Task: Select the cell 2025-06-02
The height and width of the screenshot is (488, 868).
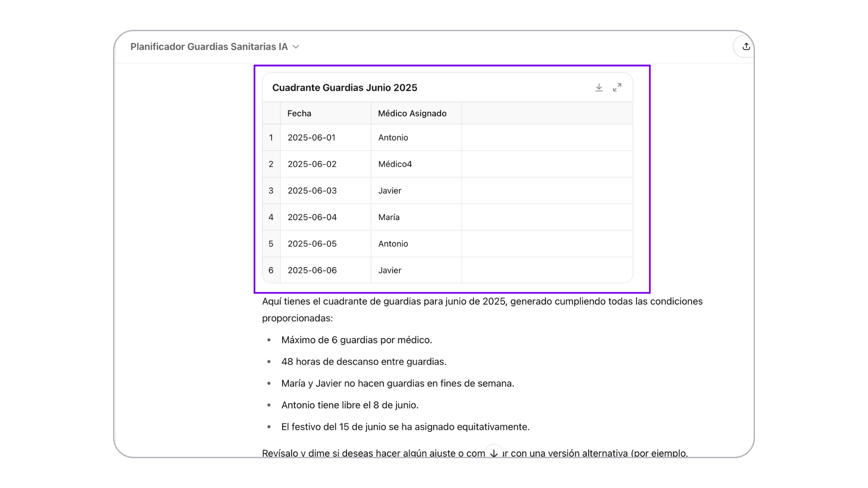Action: pos(325,164)
